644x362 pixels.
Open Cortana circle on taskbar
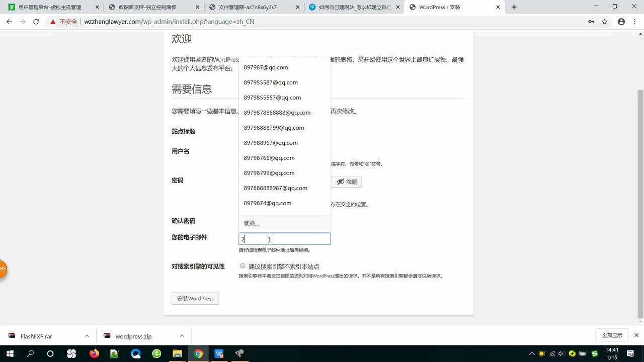pyautogui.click(x=50, y=353)
